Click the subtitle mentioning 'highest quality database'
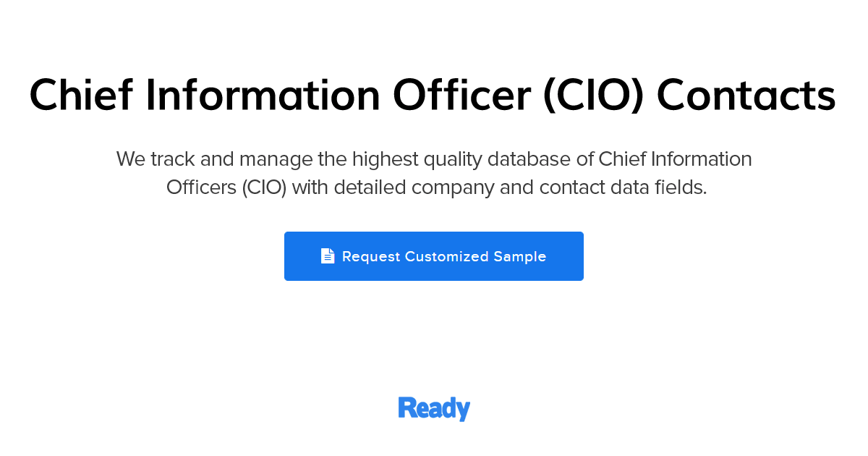 434,159
